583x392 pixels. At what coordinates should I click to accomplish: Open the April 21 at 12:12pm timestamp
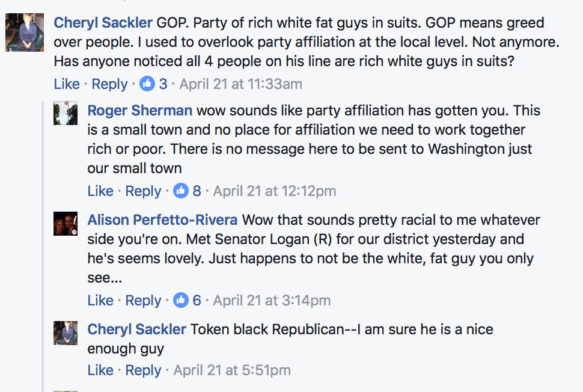click(275, 191)
